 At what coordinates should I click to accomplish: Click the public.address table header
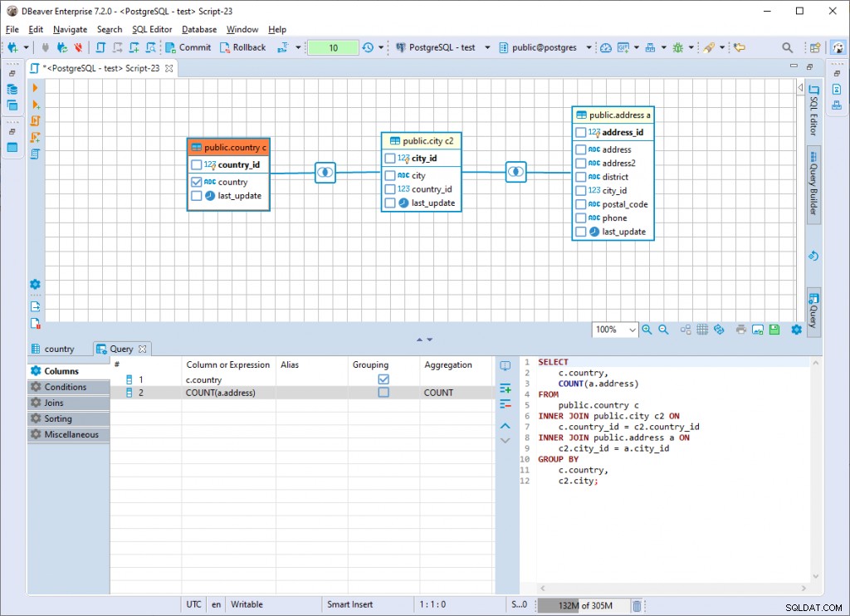tap(613, 115)
